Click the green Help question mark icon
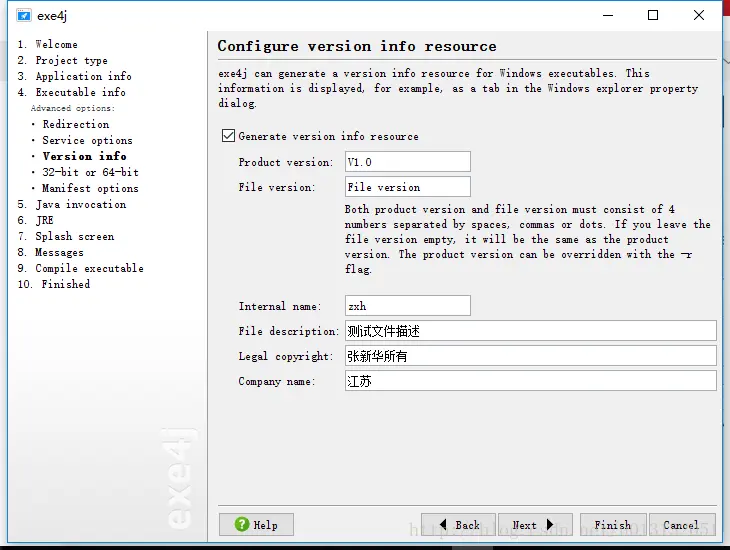This screenshot has height=550, width=730. pos(242,524)
